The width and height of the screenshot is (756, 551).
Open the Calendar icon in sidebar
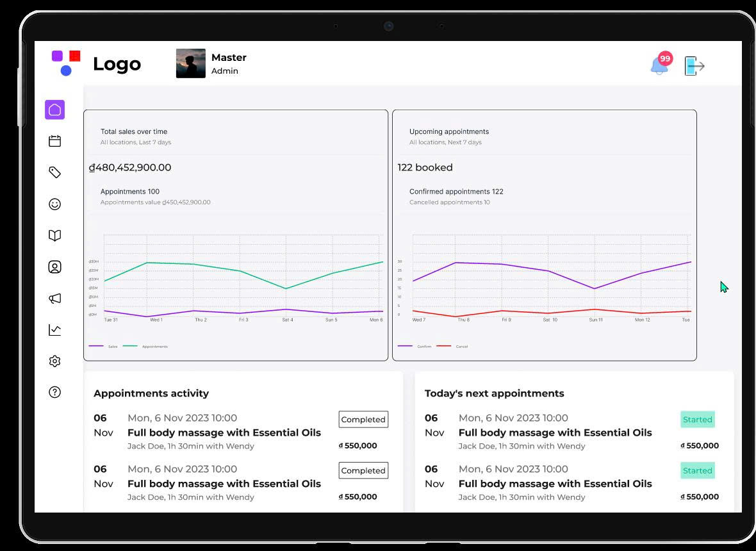[55, 141]
